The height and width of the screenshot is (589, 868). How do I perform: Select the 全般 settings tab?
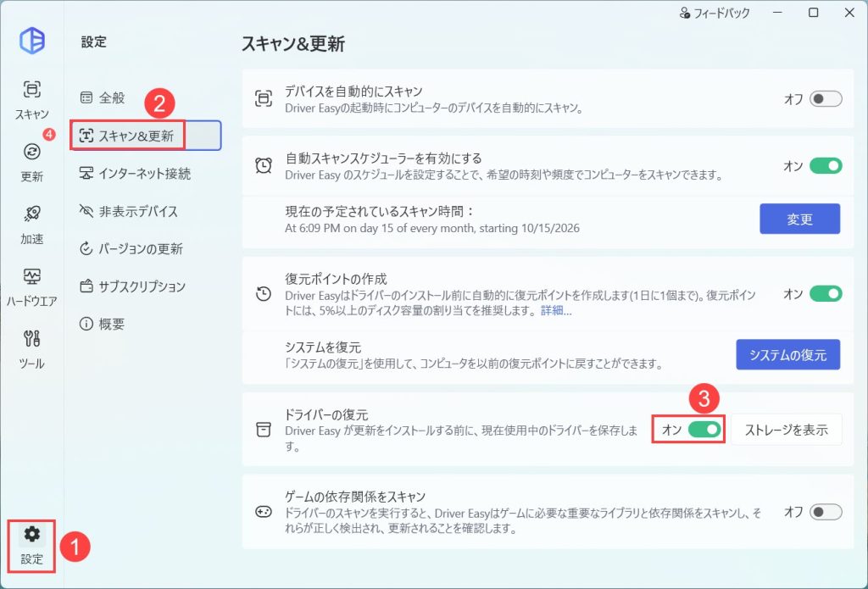tap(146, 98)
